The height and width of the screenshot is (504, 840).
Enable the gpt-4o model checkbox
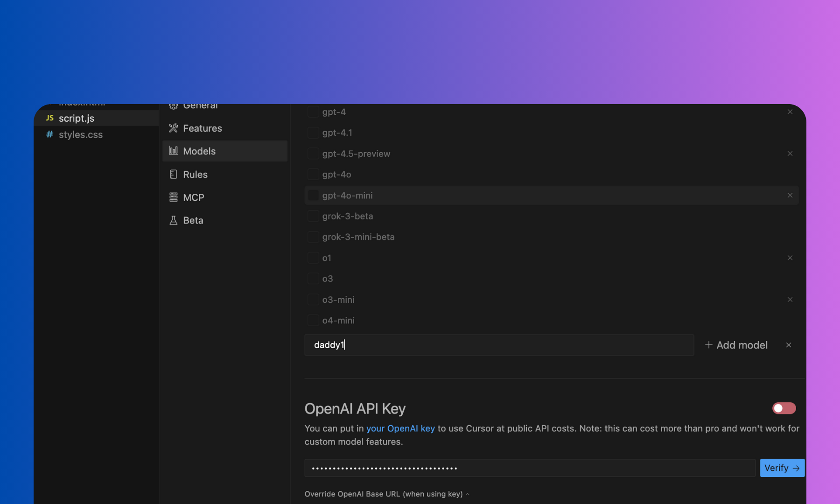pos(313,175)
